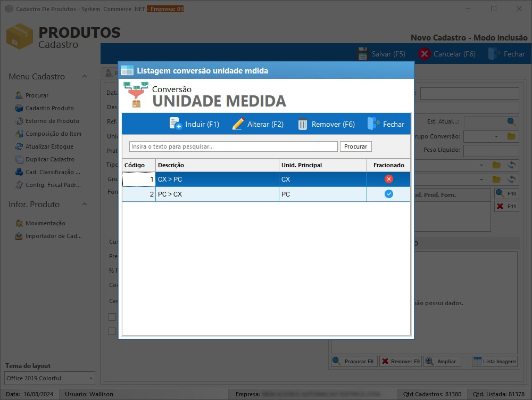The image size is (532, 400).
Task: Click the search text field in the dialog
Action: tap(232, 146)
